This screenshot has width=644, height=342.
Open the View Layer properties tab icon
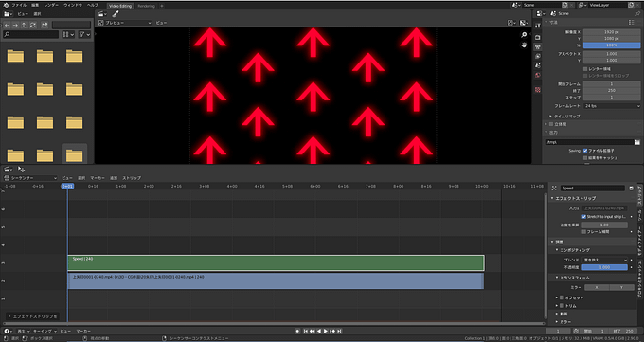(538, 56)
